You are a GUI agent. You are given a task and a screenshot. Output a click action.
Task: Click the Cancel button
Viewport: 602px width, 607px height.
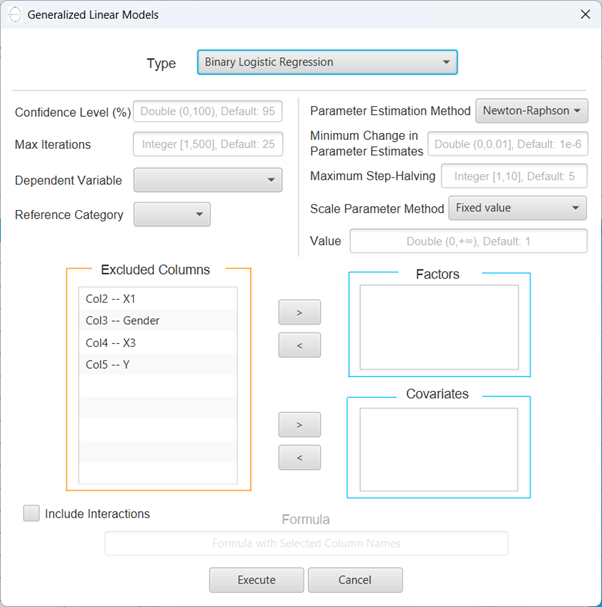click(355, 580)
